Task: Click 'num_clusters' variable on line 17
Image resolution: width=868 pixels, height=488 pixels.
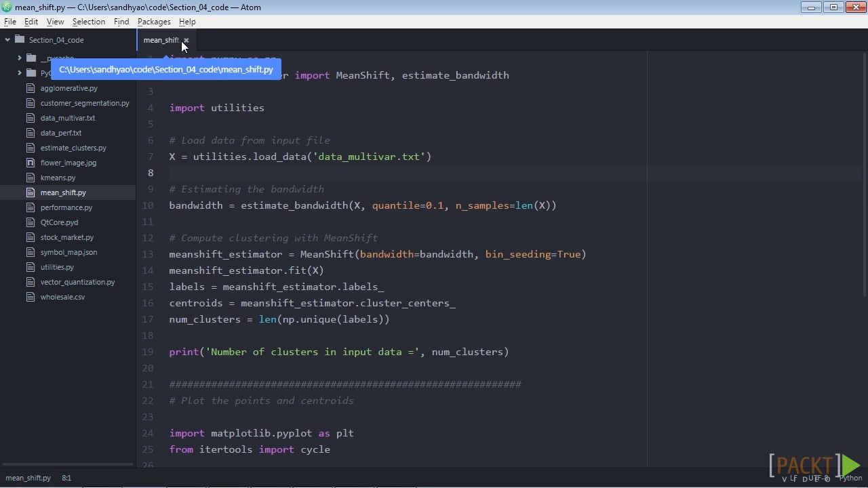Action: point(205,319)
